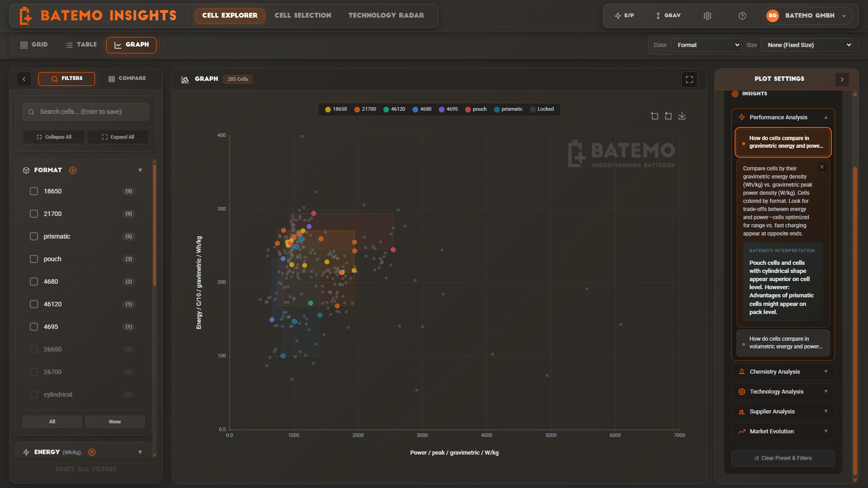This screenshot has width=868, height=488.
Task: Switch to the Cell Selection tab
Action: pyautogui.click(x=302, y=15)
